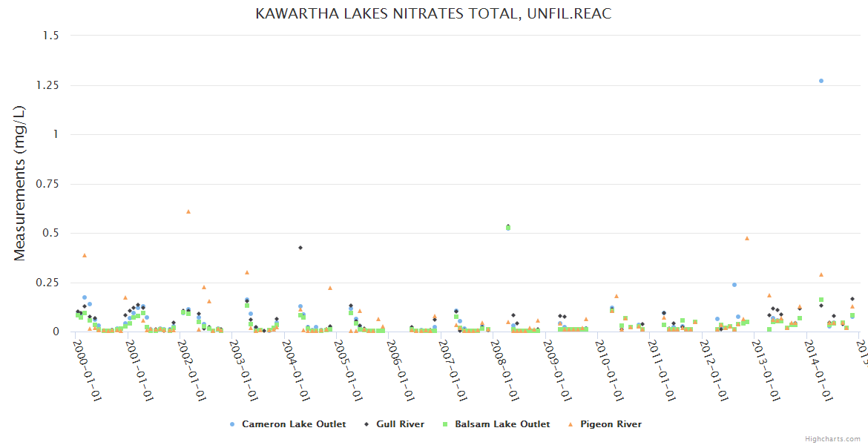Click the chart title Kawartha Lakes Nitrates Total

point(433,14)
